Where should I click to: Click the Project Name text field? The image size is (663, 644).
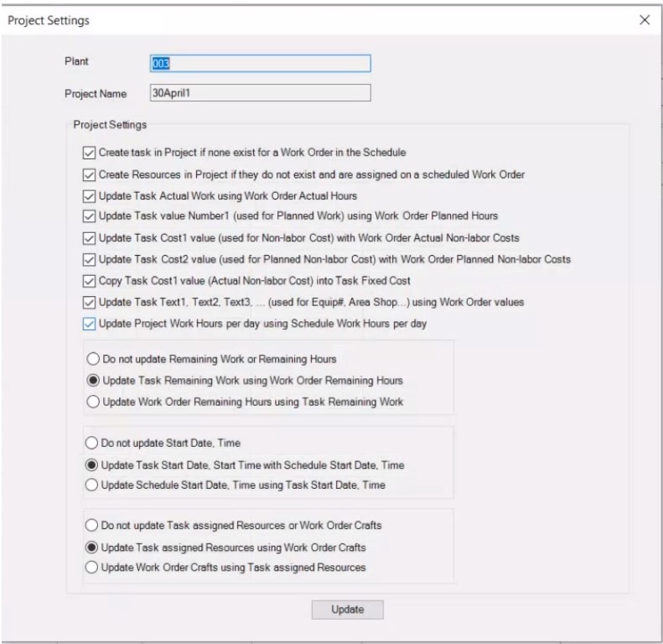(x=254, y=93)
